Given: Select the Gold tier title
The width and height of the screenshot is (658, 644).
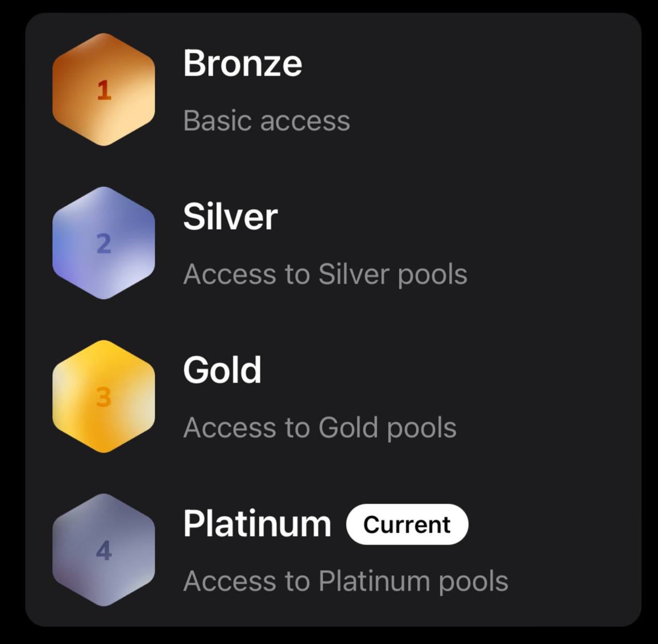Looking at the screenshot, I should (x=222, y=370).
